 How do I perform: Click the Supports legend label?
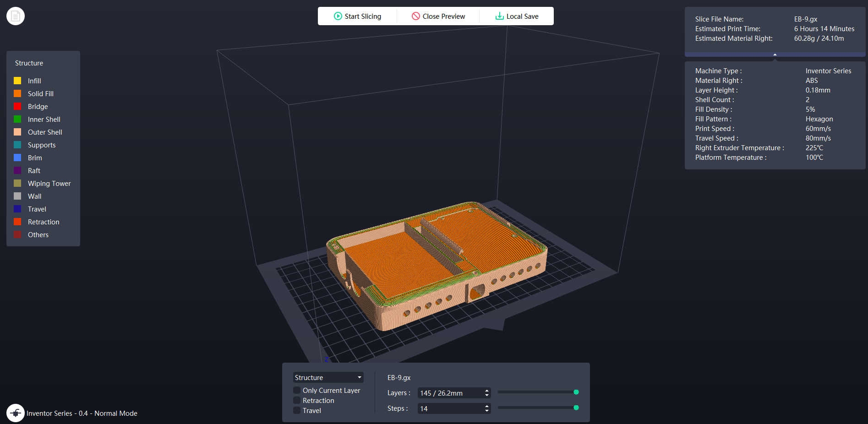pyautogui.click(x=42, y=145)
